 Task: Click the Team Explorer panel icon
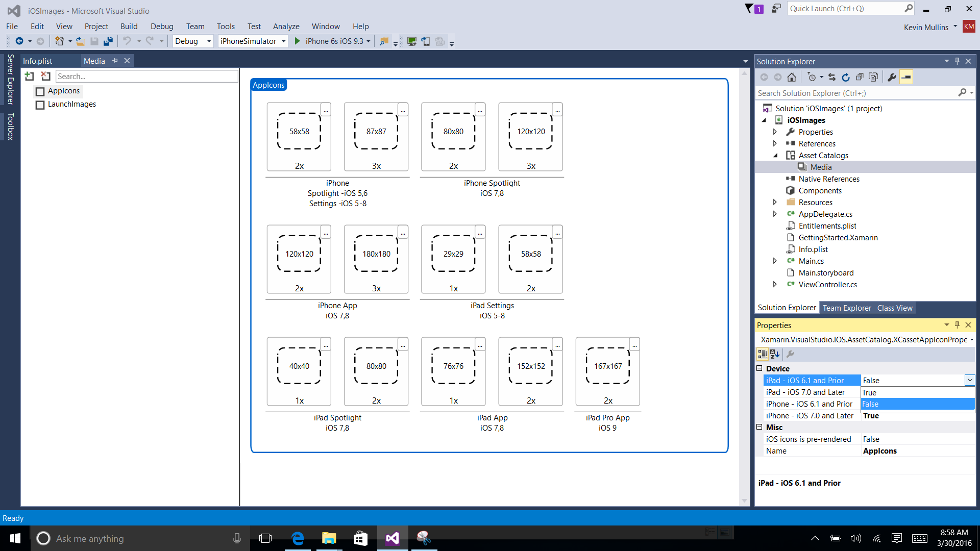click(846, 308)
